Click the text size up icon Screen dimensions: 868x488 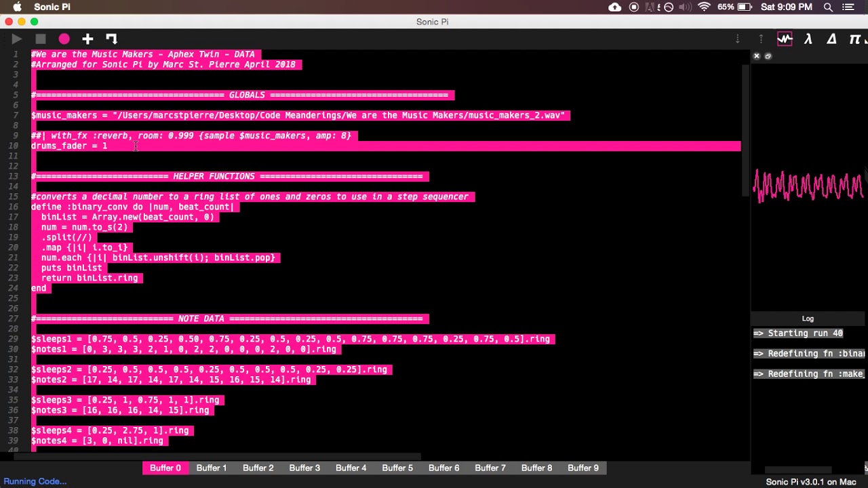pos(761,39)
